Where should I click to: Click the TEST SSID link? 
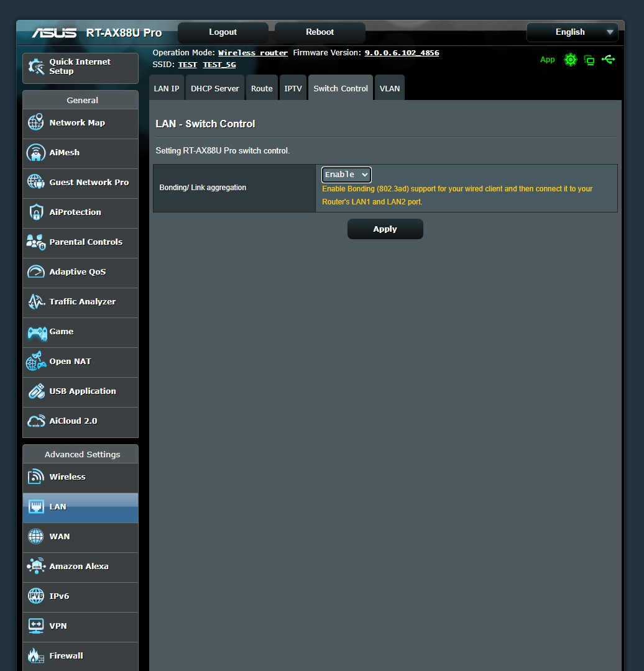[x=188, y=65]
